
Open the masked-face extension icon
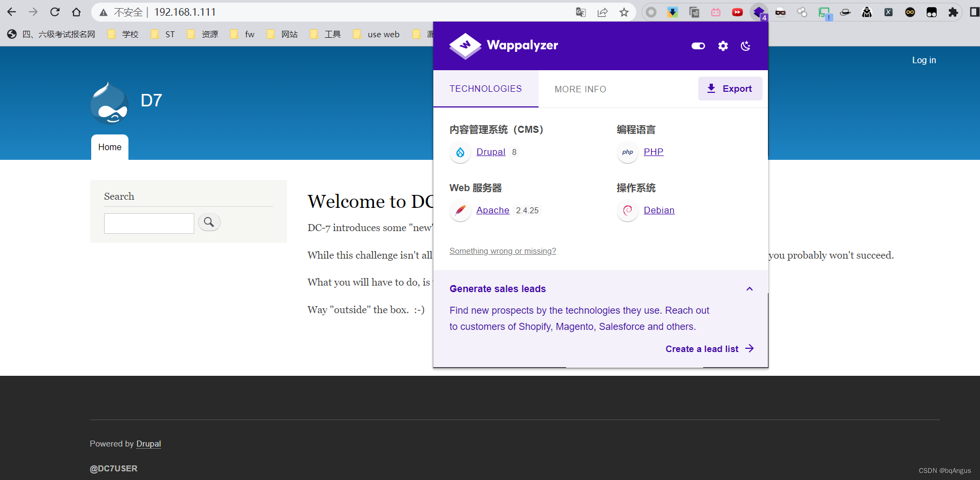pos(780,12)
